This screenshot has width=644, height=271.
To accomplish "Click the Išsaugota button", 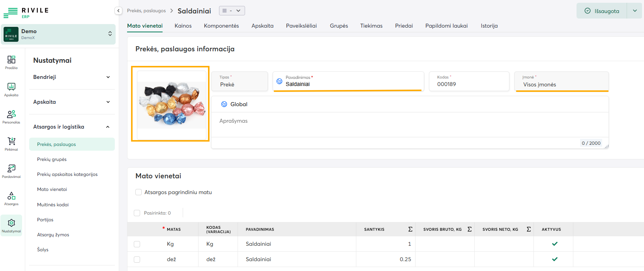I will [602, 11].
